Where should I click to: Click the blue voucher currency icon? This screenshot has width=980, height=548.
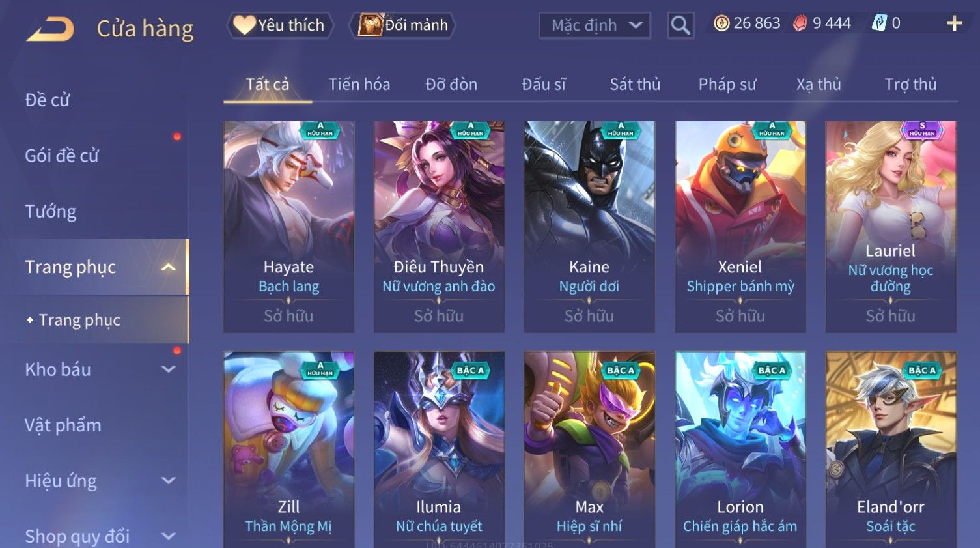879,23
